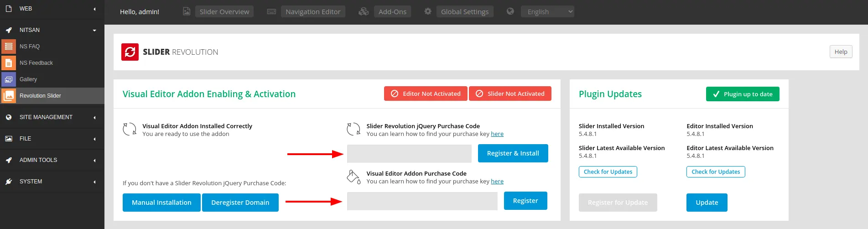Check for Updates under Editor version
Viewport: 868px width, 229px height.
(716, 172)
